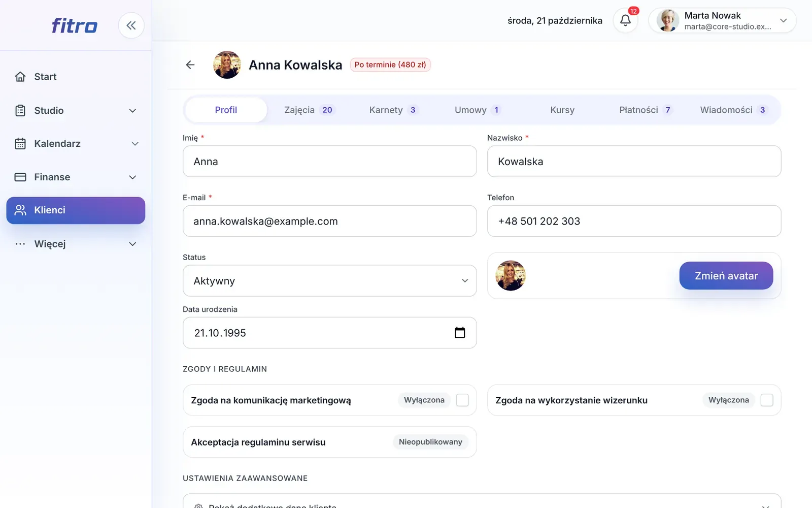Go to Start in the sidebar
Screen dimensions: 812x508
coord(76,77)
